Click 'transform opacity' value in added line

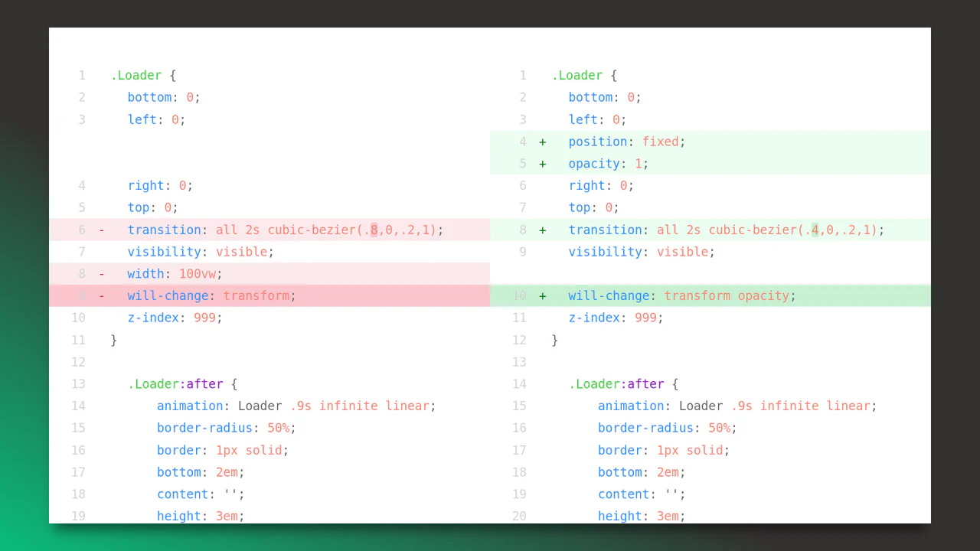pyautogui.click(x=727, y=296)
